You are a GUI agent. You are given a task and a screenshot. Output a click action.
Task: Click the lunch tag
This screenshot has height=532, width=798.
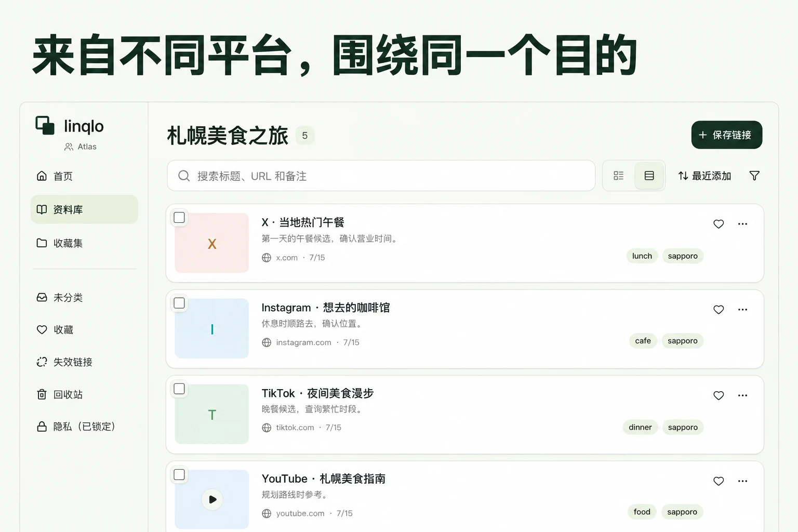[642, 256]
